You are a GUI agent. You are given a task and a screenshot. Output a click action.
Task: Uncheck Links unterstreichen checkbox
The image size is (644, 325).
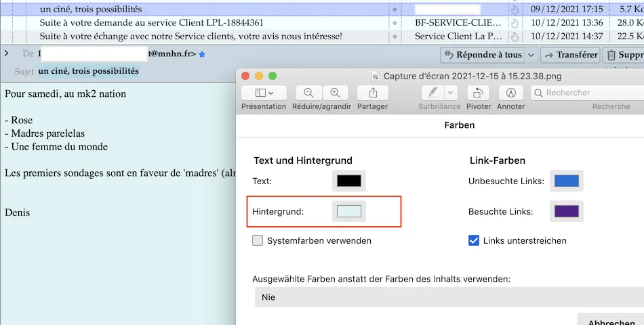pos(474,240)
